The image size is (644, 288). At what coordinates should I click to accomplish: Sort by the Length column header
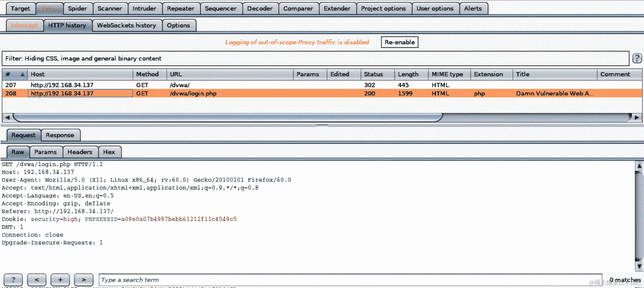tap(411, 74)
